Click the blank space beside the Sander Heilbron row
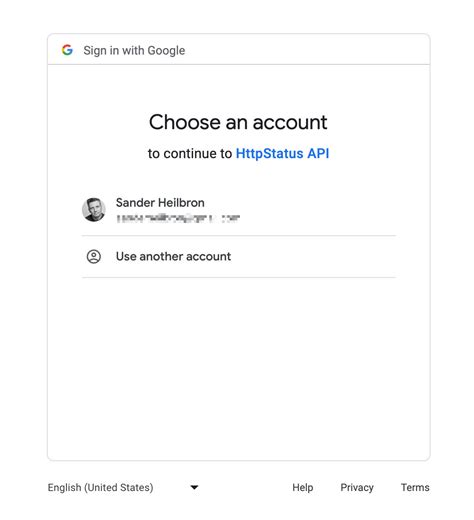Viewport: 474px width, 520px height. click(x=317, y=209)
